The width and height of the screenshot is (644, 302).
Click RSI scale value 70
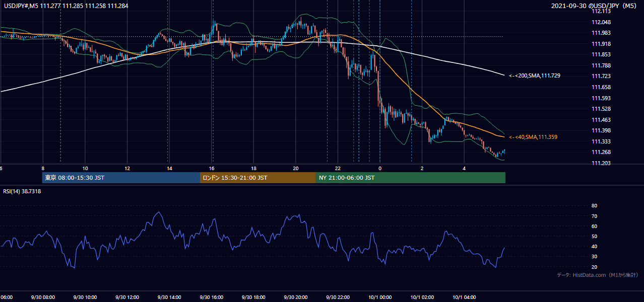click(594, 216)
